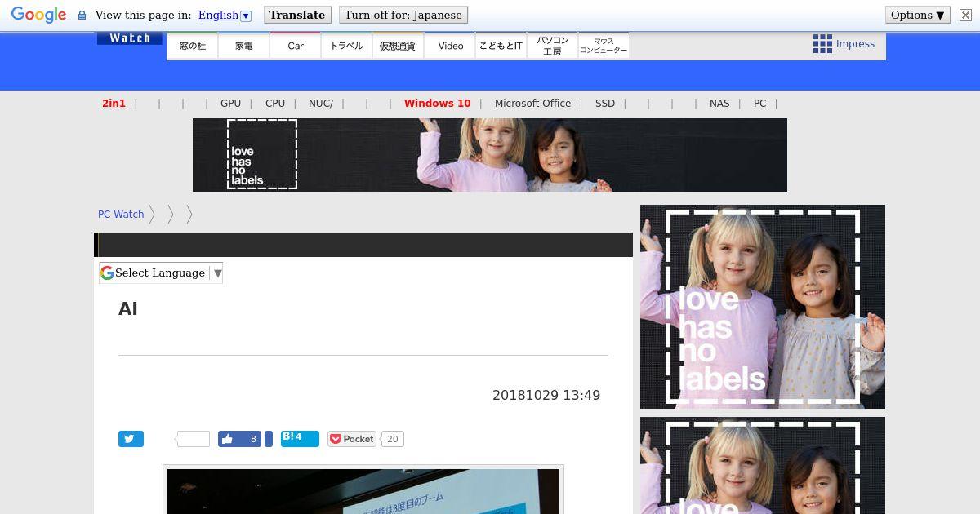Click the Google G icon in language selector
Image resolution: width=980 pixels, height=514 pixels.
(107, 273)
